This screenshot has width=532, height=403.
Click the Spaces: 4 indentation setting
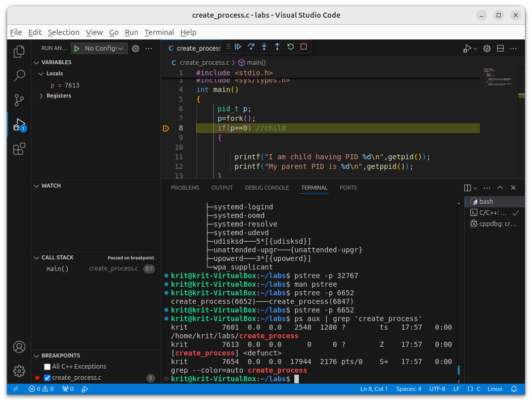[x=409, y=389]
